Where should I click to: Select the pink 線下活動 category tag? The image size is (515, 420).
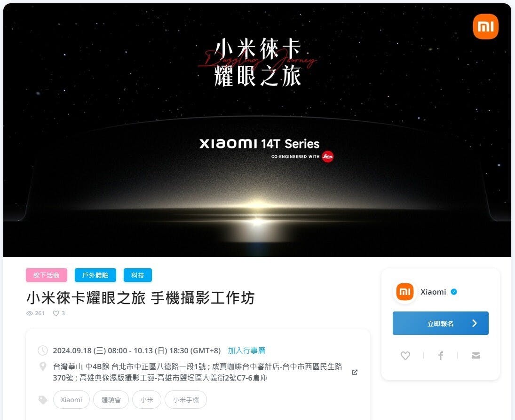[x=47, y=275]
